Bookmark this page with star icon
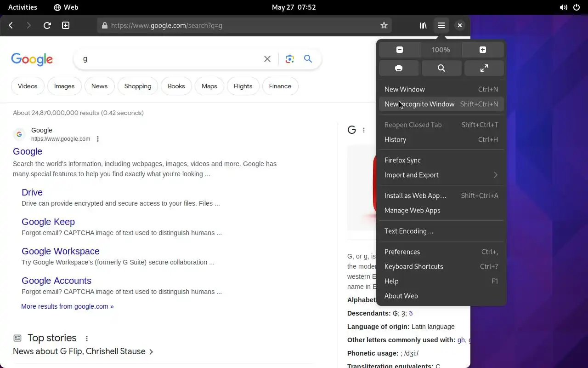The image size is (588, 368). (x=384, y=25)
